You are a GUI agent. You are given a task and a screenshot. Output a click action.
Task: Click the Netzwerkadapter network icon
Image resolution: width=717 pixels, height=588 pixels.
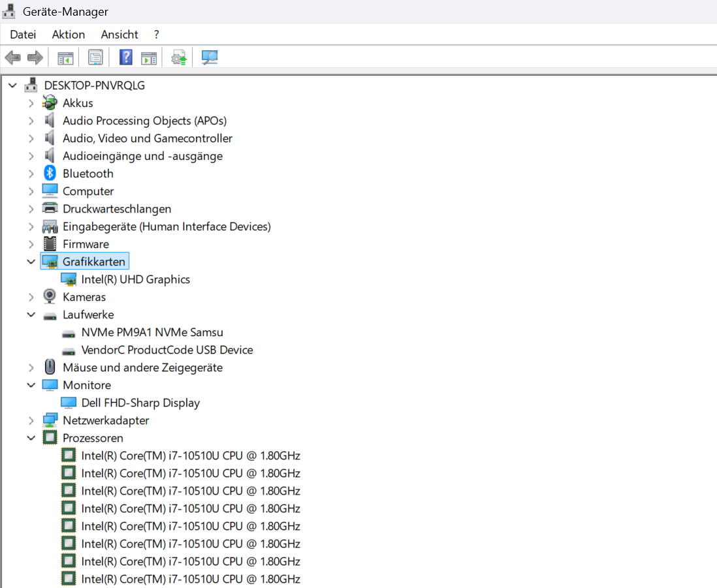point(50,420)
